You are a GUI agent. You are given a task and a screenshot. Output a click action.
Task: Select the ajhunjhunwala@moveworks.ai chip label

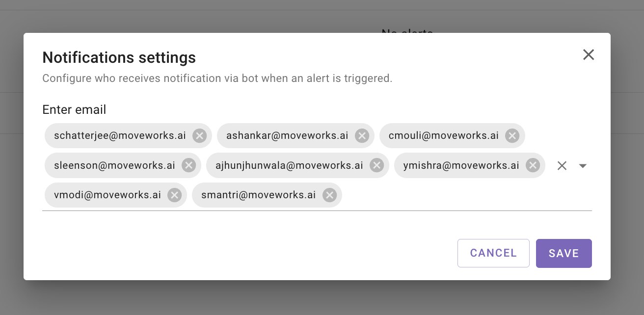pos(290,165)
